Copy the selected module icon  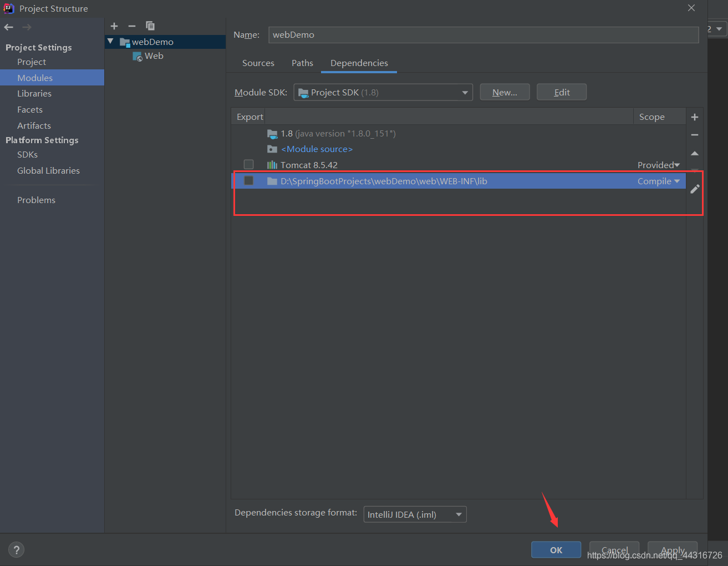(150, 26)
